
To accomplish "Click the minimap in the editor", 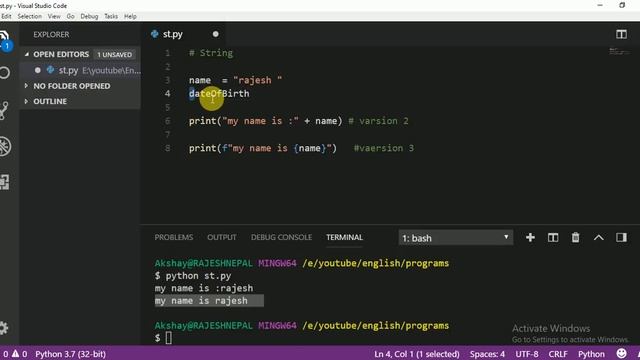I will 619,51.
